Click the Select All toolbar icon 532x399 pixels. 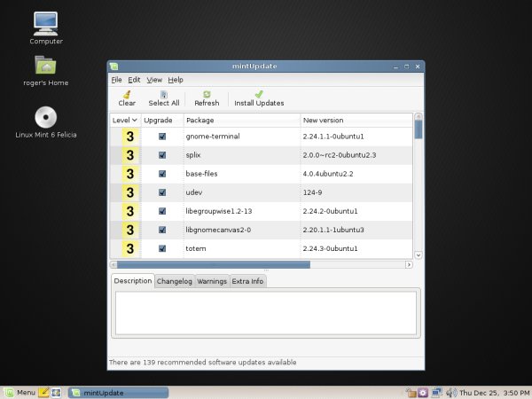pyautogui.click(x=164, y=94)
